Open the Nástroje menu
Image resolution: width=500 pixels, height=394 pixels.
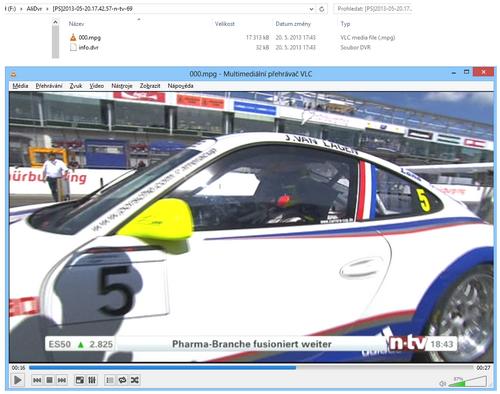coord(122,86)
